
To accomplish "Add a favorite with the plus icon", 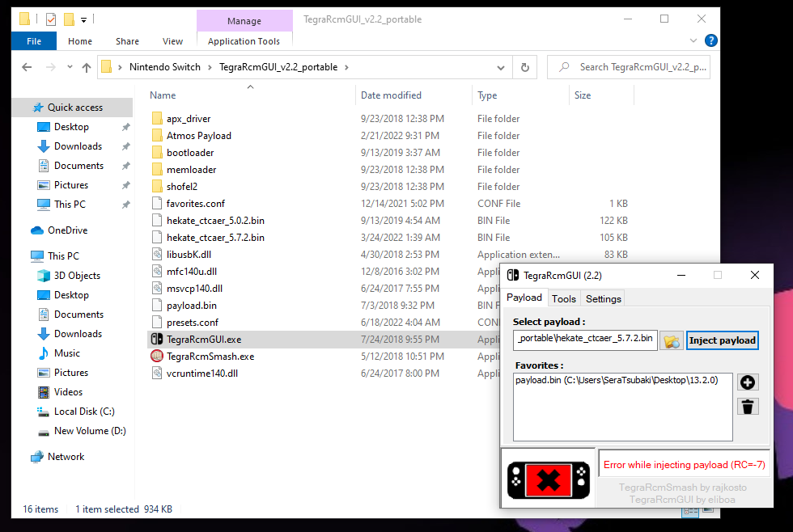I will pyautogui.click(x=748, y=382).
